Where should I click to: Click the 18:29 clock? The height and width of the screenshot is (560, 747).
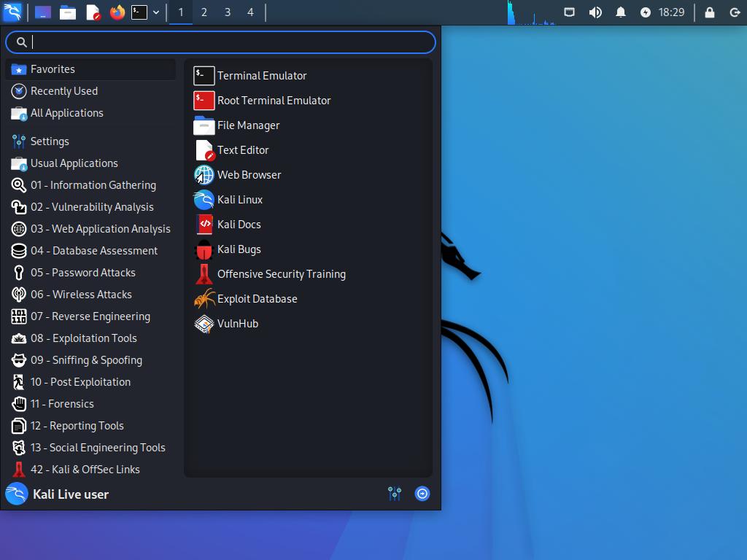click(x=671, y=12)
